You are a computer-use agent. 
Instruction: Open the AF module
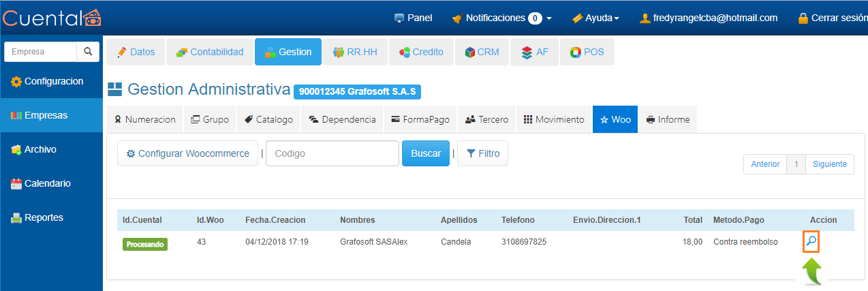click(534, 52)
